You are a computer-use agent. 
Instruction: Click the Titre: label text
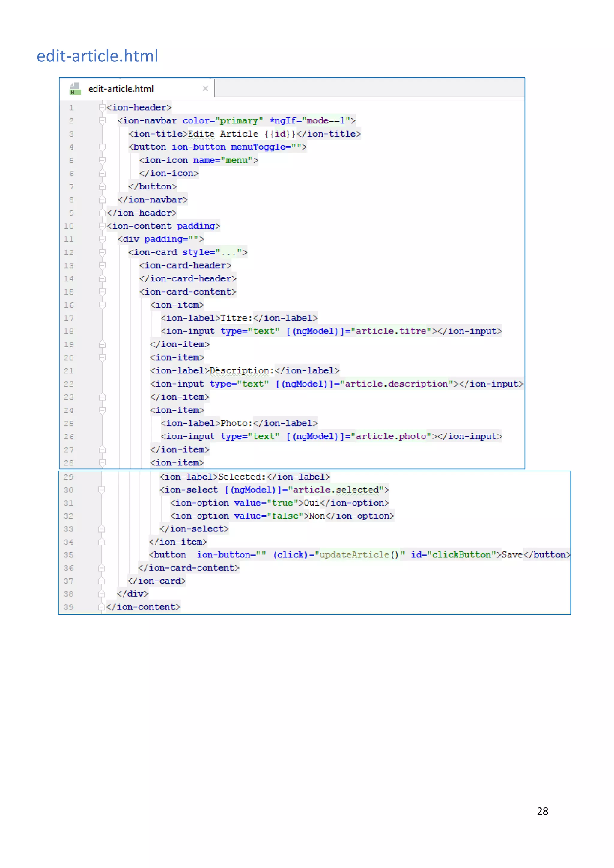(x=236, y=318)
